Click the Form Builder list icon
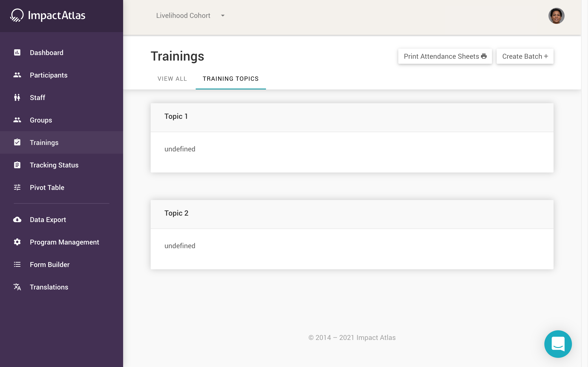This screenshot has height=367, width=588. point(17,264)
